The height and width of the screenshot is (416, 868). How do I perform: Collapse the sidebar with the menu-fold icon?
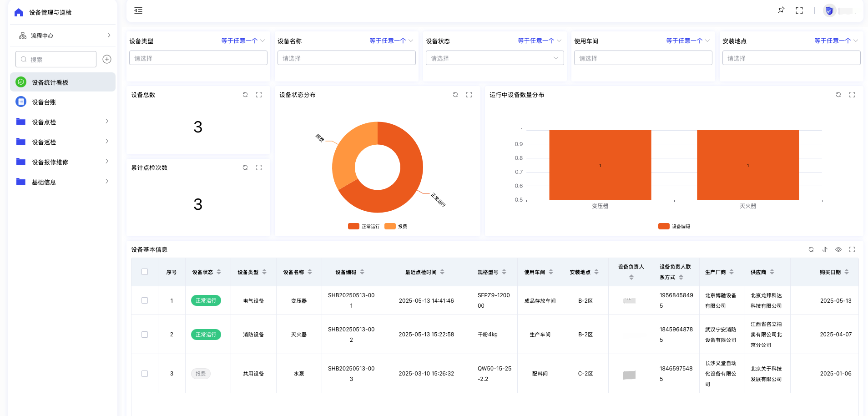pyautogui.click(x=138, y=10)
